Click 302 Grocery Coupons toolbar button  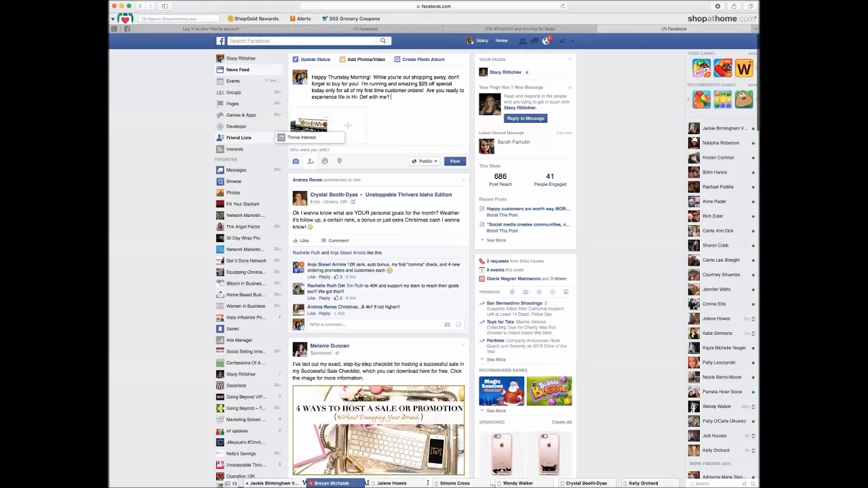click(351, 19)
